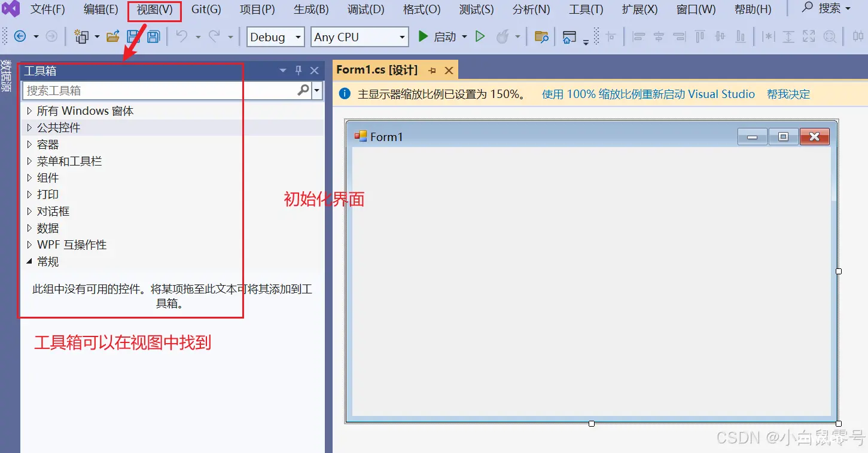
Task: Open the Undo history dropdown arrow
Action: 197,37
